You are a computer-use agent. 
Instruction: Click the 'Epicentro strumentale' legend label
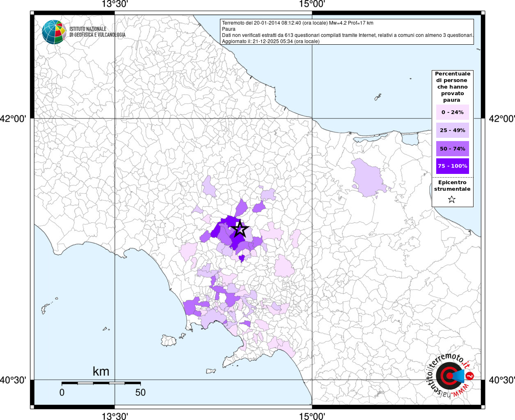[x=452, y=186]
